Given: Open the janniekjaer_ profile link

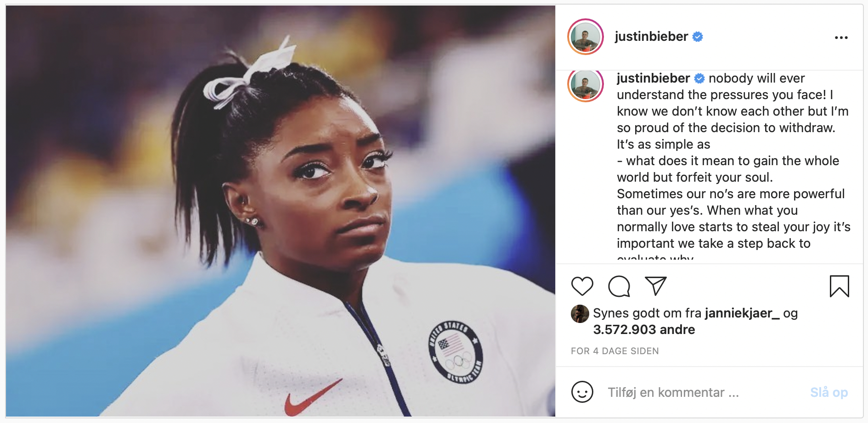Looking at the screenshot, I should (x=742, y=313).
